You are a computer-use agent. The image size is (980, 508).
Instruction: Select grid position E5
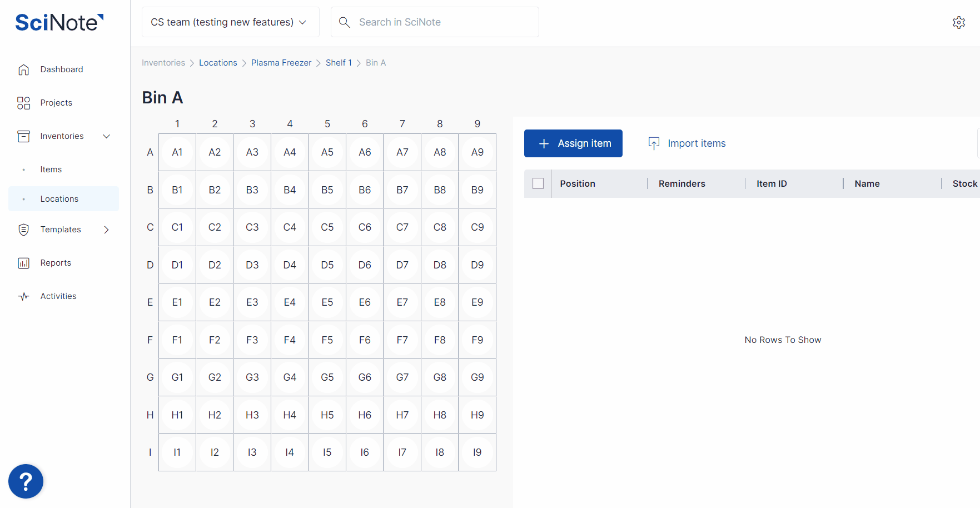point(327,302)
